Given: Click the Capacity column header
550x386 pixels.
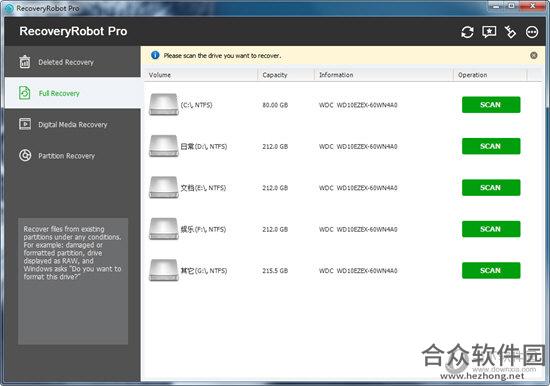Looking at the screenshot, I should (x=287, y=75).
